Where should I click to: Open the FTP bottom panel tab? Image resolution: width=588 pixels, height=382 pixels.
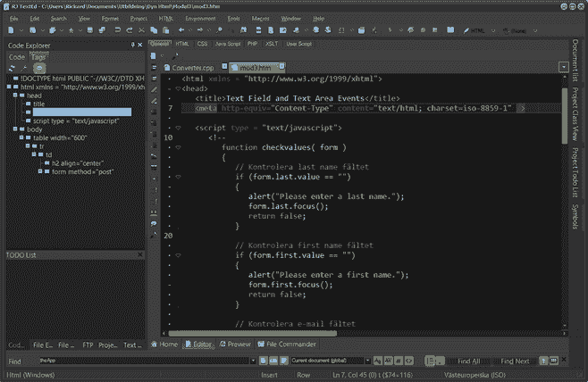coord(88,345)
